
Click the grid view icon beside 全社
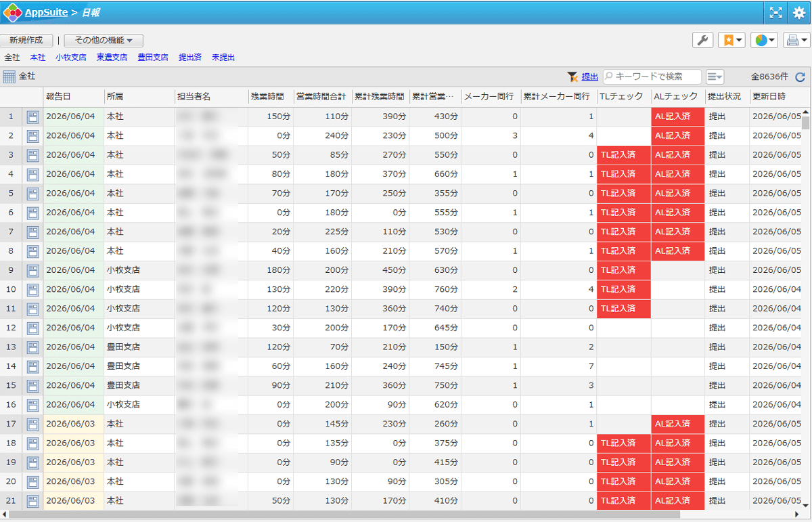pyautogui.click(x=9, y=77)
